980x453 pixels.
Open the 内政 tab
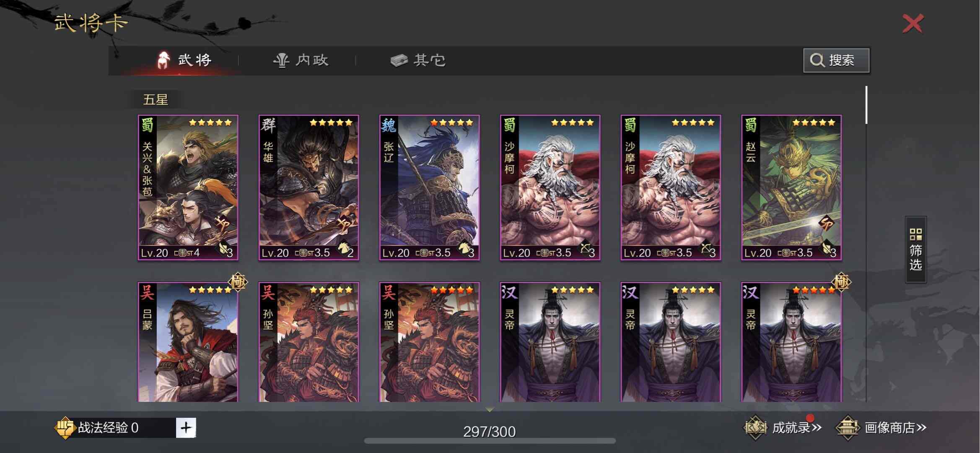(301, 60)
